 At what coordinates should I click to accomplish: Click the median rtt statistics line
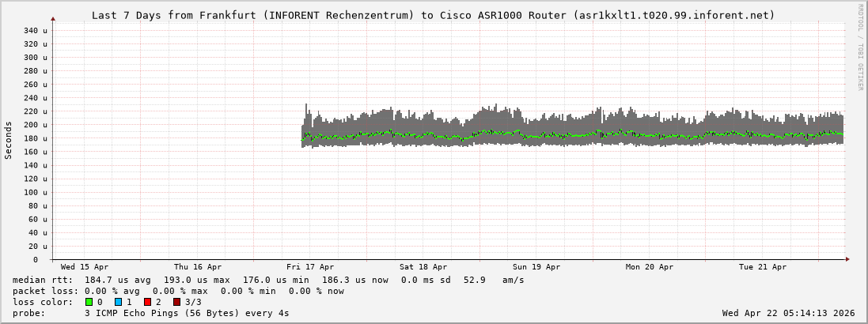point(268,280)
